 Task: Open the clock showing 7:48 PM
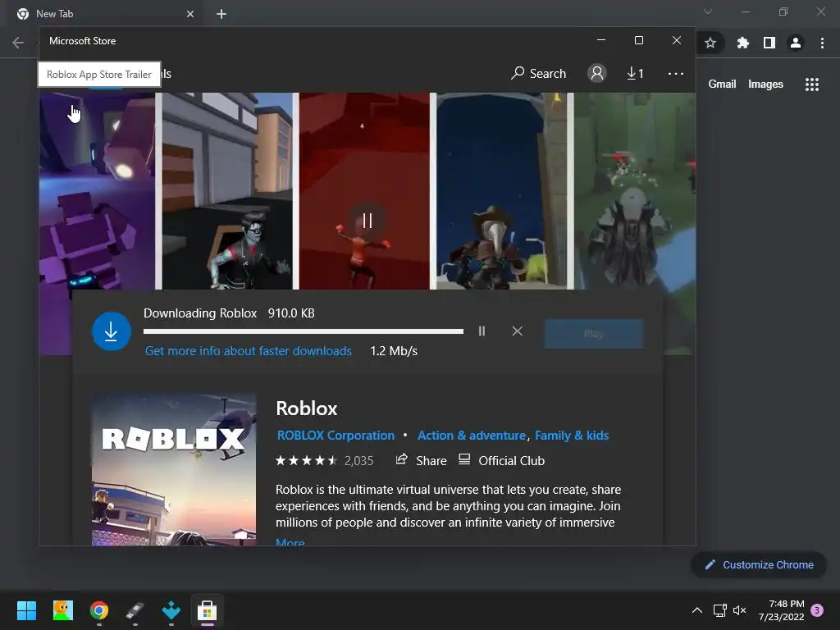coord(782,610)
